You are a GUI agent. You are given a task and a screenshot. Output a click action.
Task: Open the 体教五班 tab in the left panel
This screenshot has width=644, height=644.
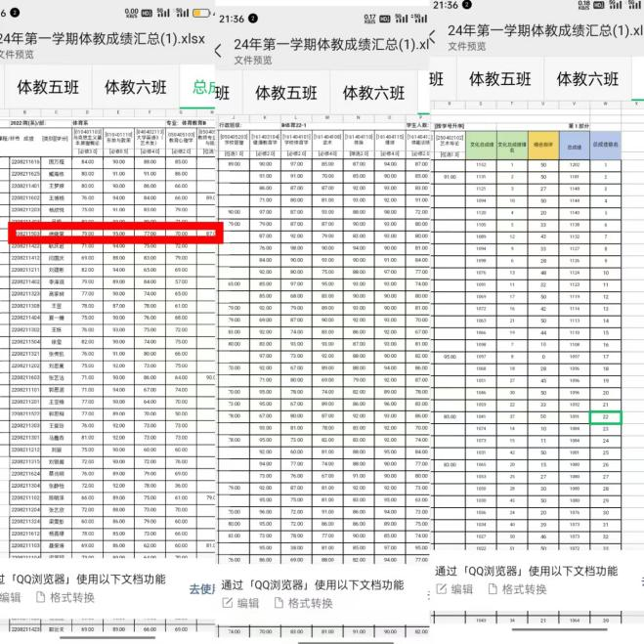point(47,87)
